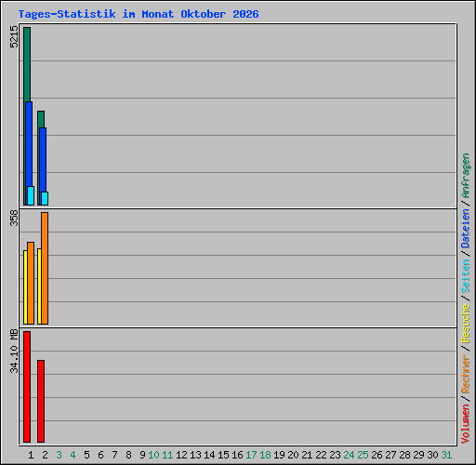Click green weekend day label '10'
The image size is (476, 465).
pos(153,455)
